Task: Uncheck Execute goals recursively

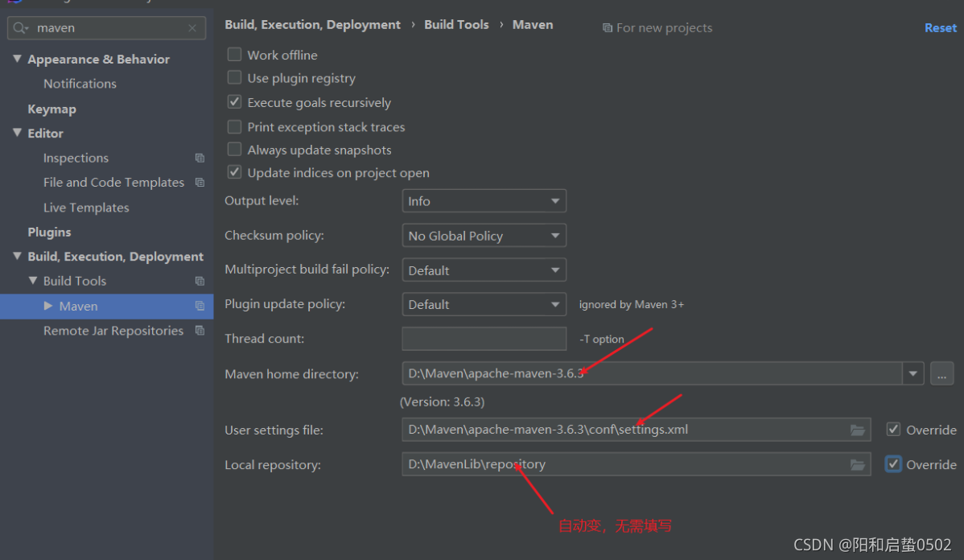Action: click(234, 102)
